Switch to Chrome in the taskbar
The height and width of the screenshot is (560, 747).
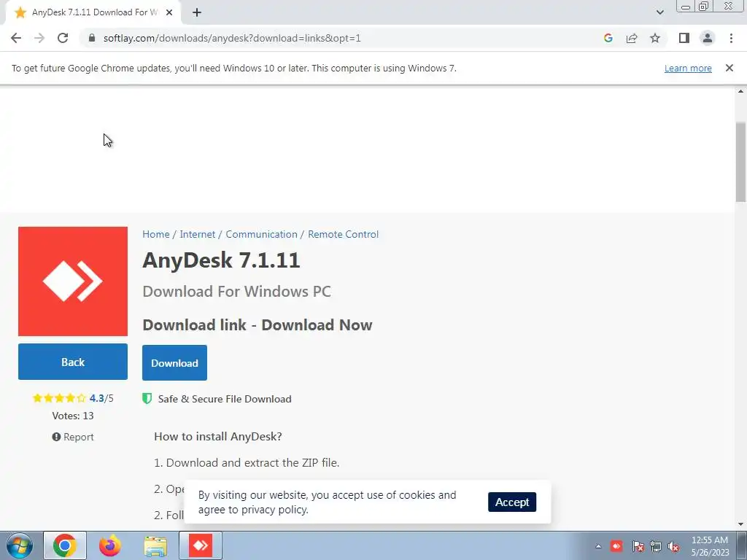click(x=65, y=545)
